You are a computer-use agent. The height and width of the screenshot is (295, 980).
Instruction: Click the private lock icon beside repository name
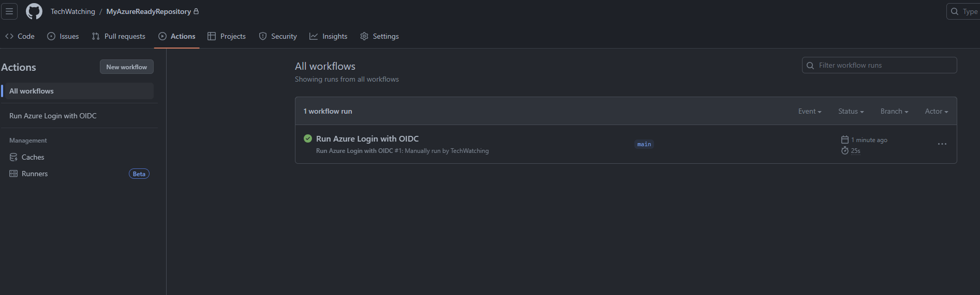point(196,11)
